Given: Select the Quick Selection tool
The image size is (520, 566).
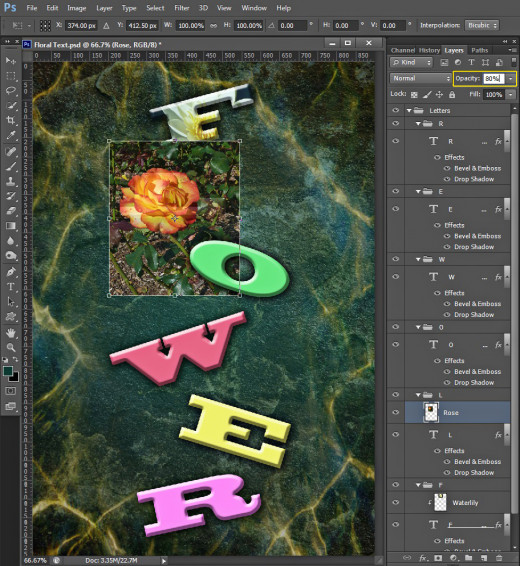Looking at the screenshot, I should pos(10,105).
